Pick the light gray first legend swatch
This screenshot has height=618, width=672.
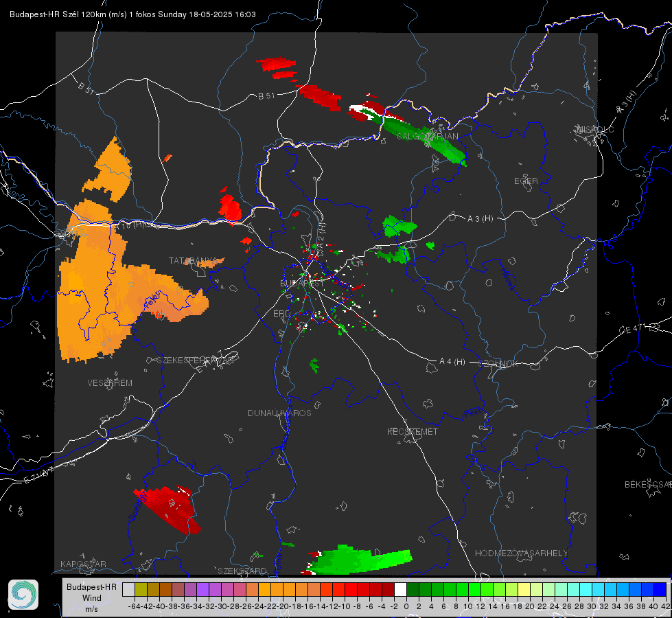pyautogui.click(x=128, y=589)
